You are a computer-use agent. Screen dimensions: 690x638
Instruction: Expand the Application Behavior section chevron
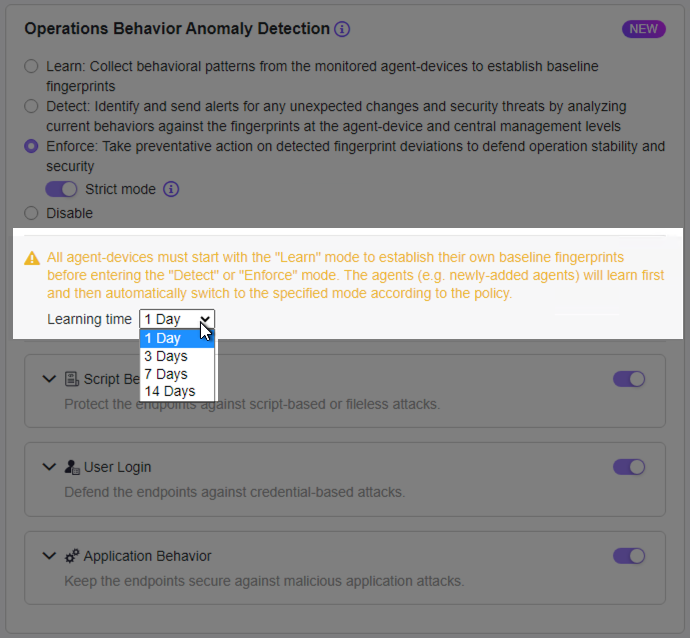[x=49, y=556]
